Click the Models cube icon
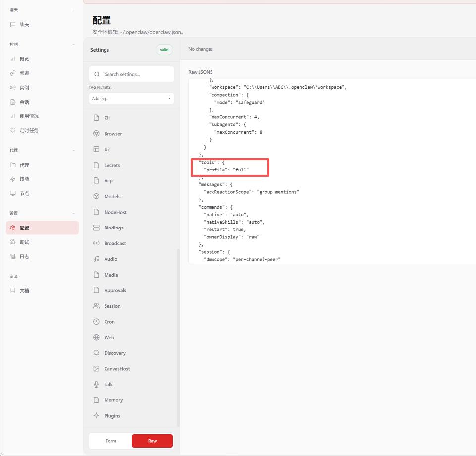476x456 pixels. [x=96, y=196]
